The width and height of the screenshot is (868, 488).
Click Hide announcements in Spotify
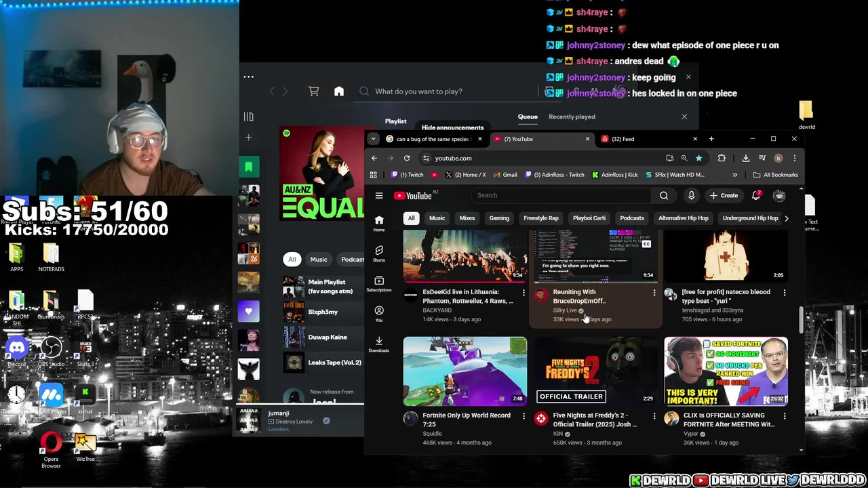[x=452, y=127]
